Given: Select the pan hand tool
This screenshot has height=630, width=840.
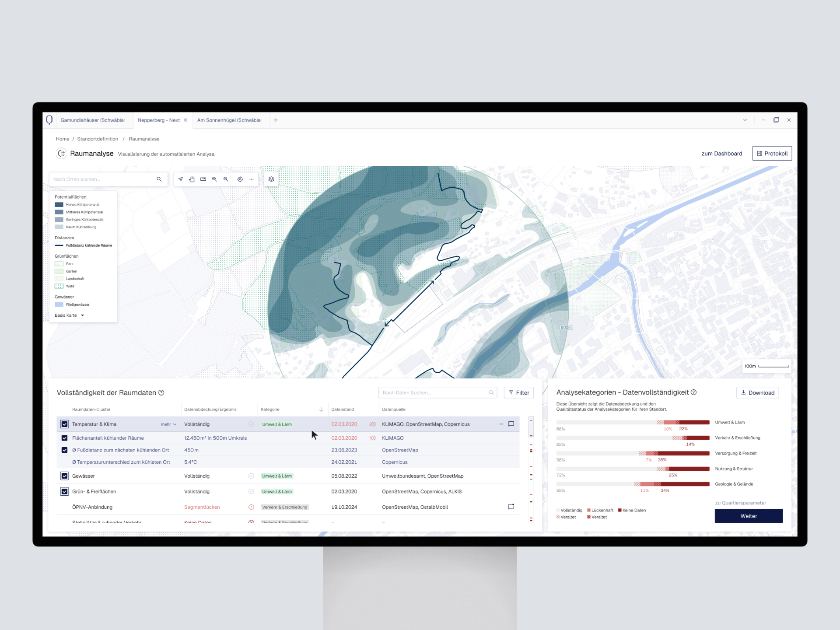Looking at the screenshot, I should (x=192, y=179).
